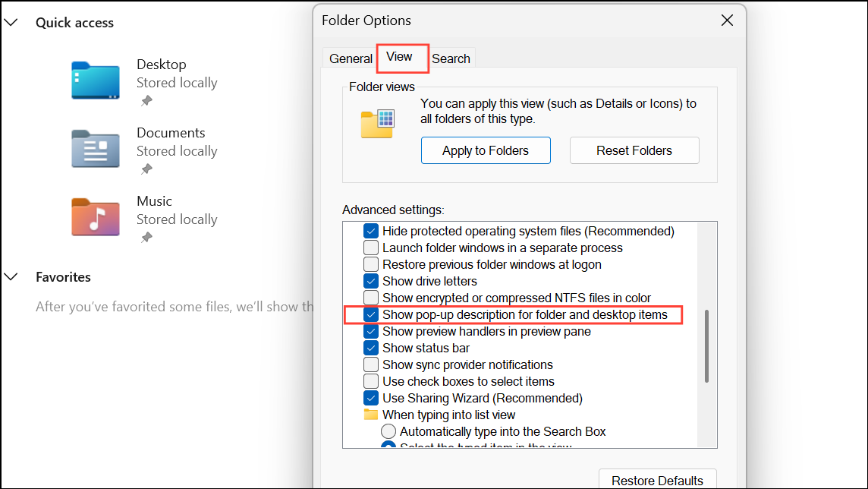The height and width of the screenshot is (489, 868).
Task: Switch to the Search tab
Action: (451, 58)
